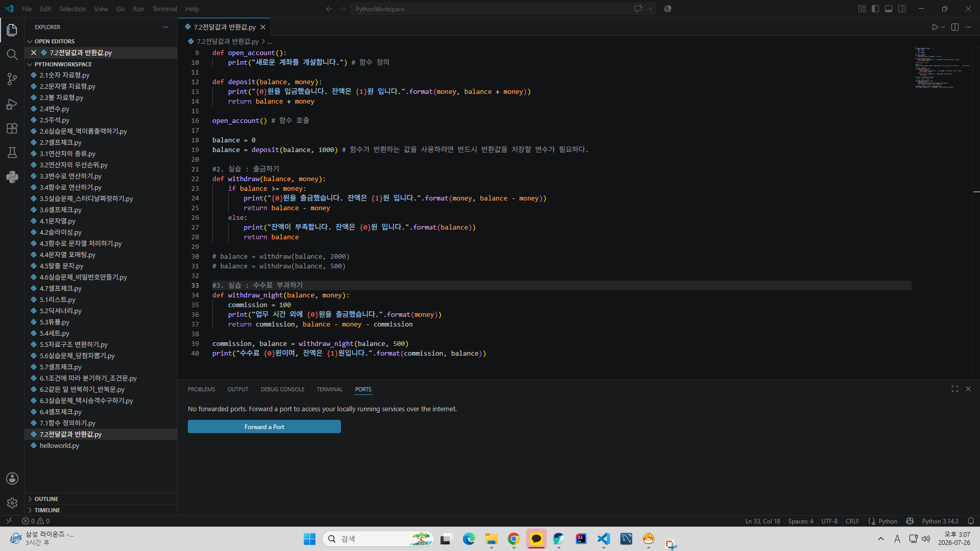Open Copilot status icon in status bar

tap(910, 521)
